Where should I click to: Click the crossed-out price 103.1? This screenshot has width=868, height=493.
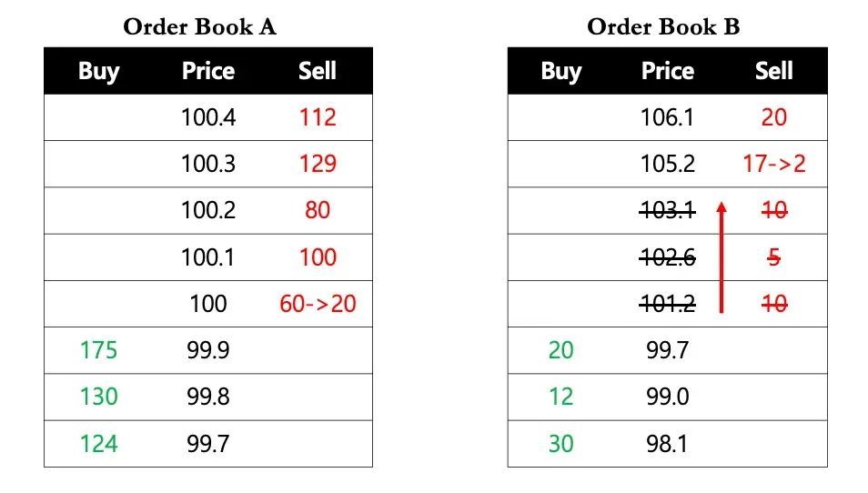(x=668, y=210)
